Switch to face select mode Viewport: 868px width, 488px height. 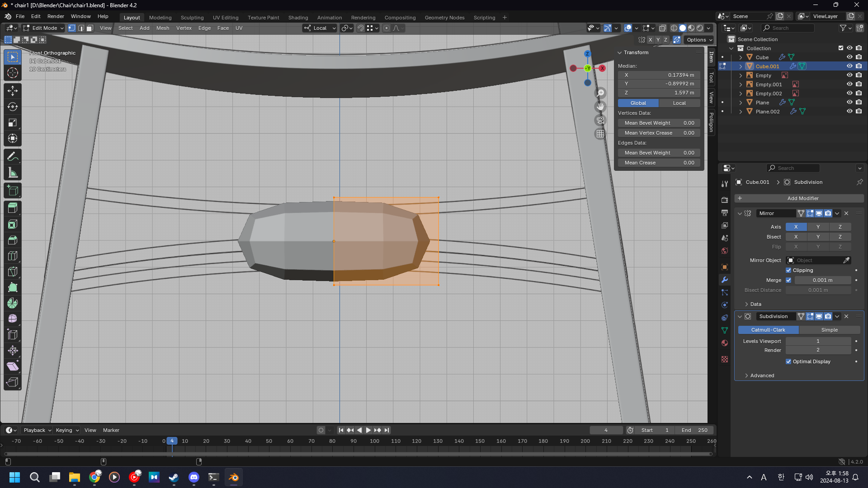90,28
